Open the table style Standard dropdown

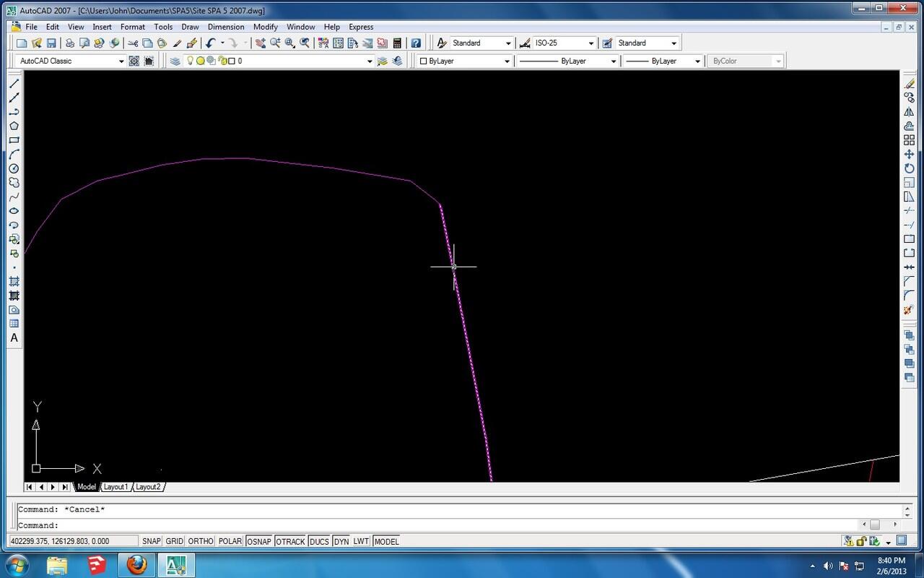[674, 43]
